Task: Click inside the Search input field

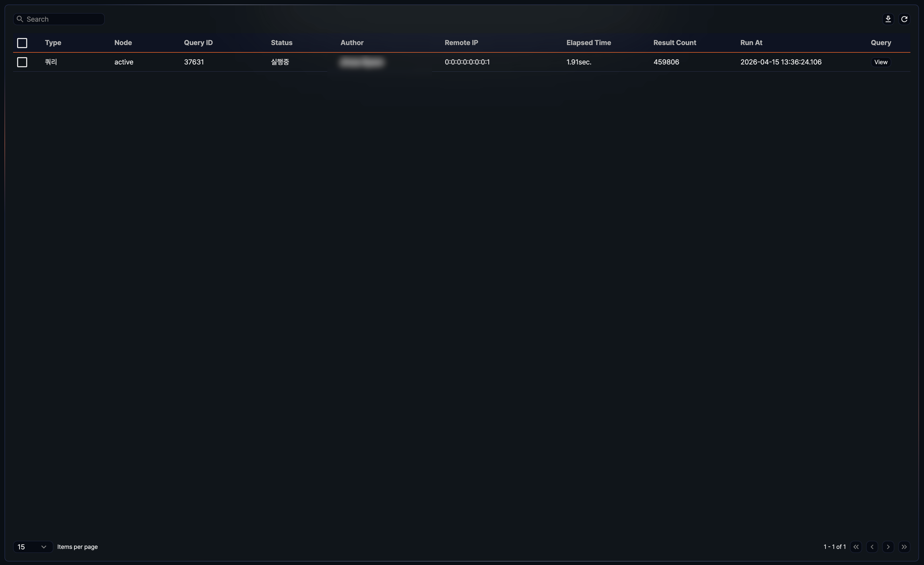Action: click(60, 19)
